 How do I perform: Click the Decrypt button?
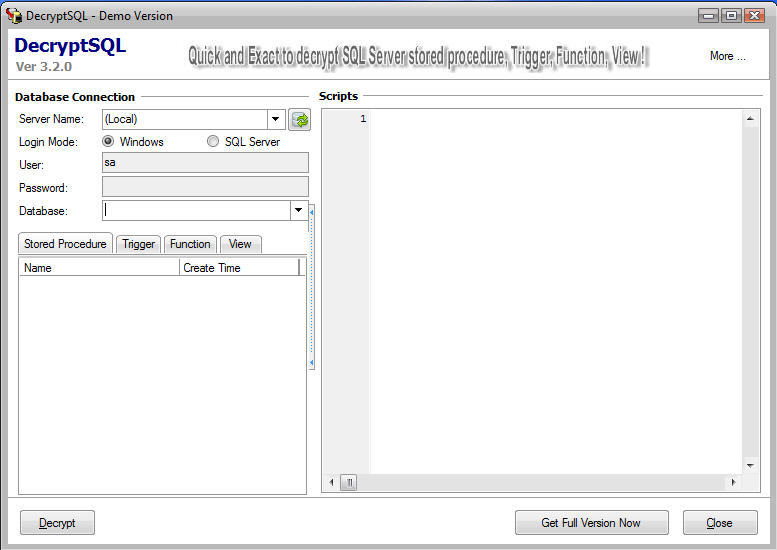[x=57, y=523]
